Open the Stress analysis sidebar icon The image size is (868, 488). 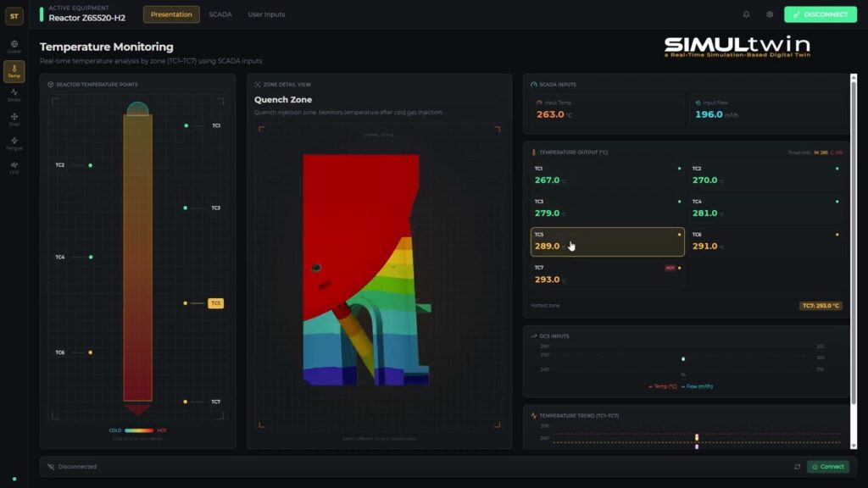(14, 95)
